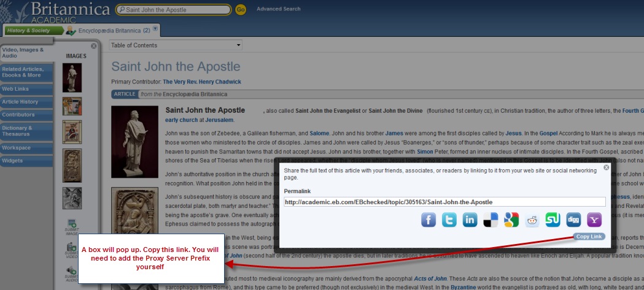644x290 pixels.
Task: Click the permalink URL field
Action: [444, 202]
